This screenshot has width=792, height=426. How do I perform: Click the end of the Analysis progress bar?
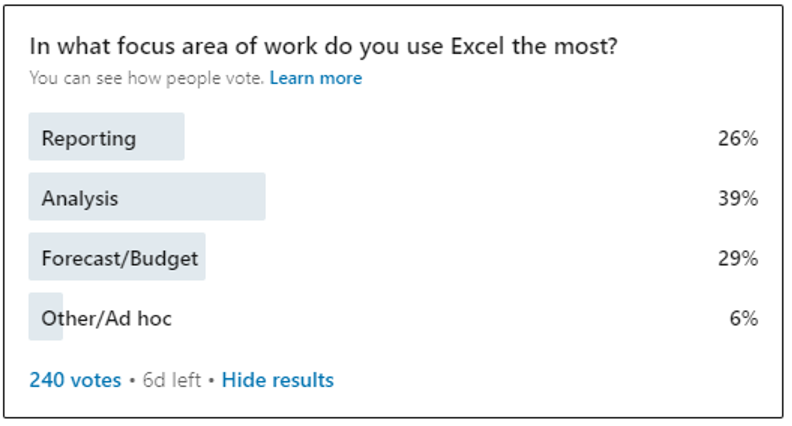point(262,196)
